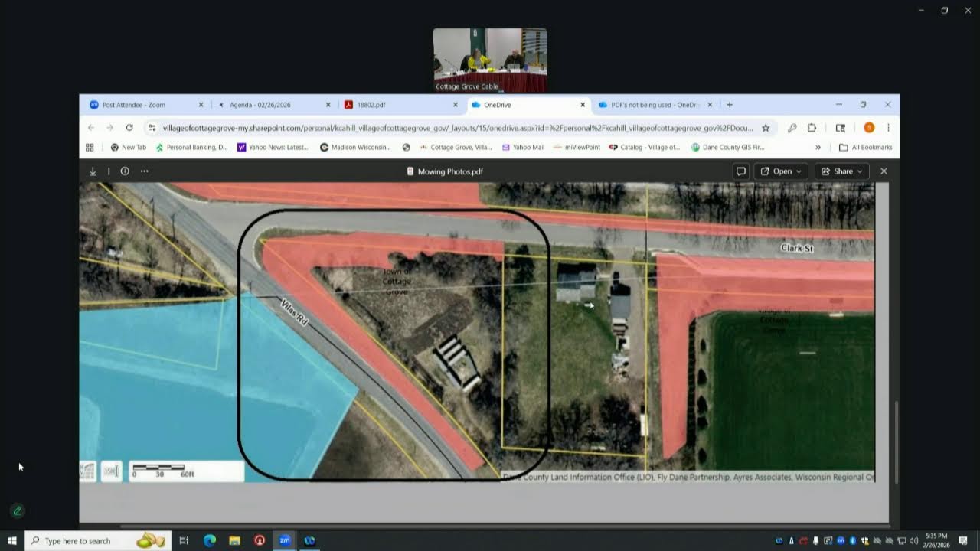980x551 pixels.
Task: Open the Dane County GIS bookmark
Action: tap(728, 147)
